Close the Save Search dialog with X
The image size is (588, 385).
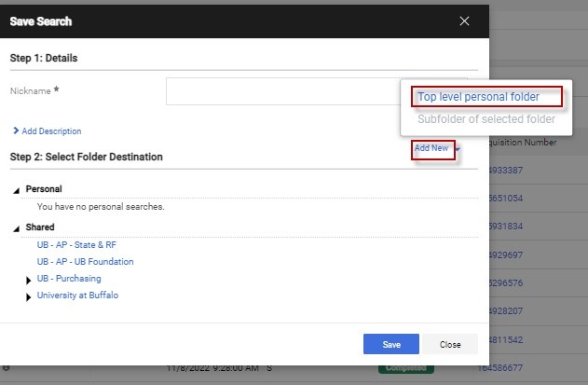pyautogui.click(x=465, y=21)
